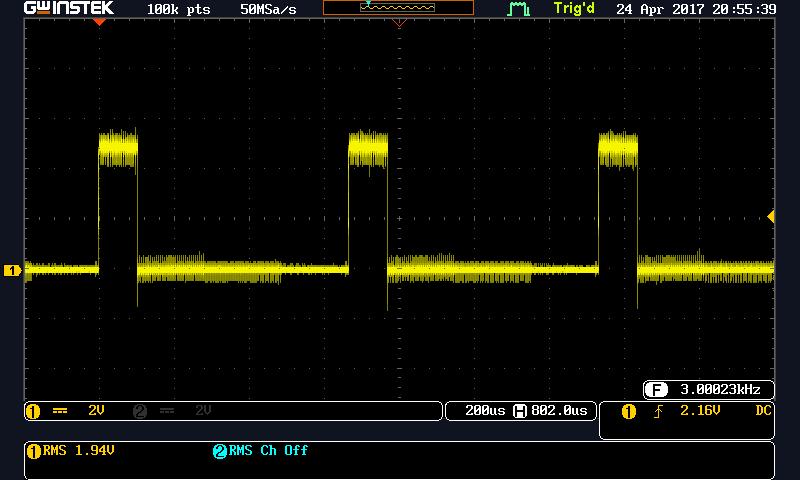Click the 50MSa/s sample rate readout
The image size is (800, 480).
point(268,9)
